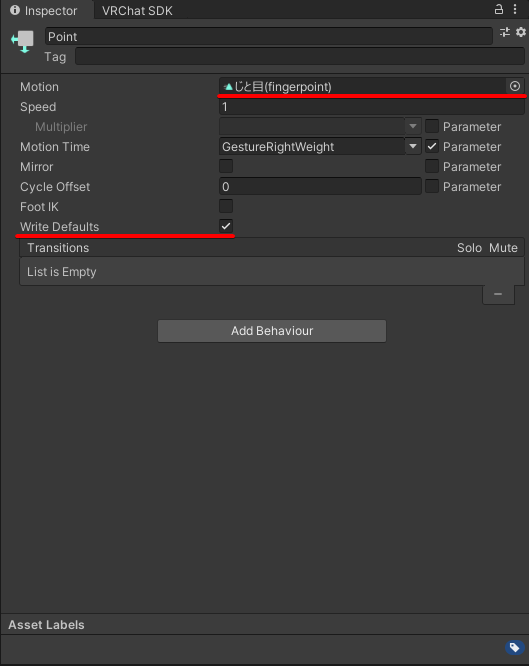
Task: Click the Asset Labels tag icon
Action: [x=515, y=647]
